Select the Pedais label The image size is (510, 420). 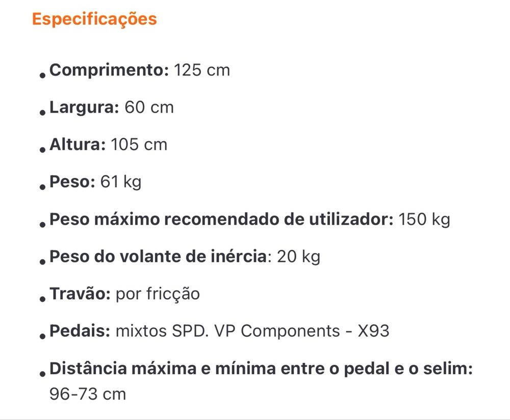[80, 331]
